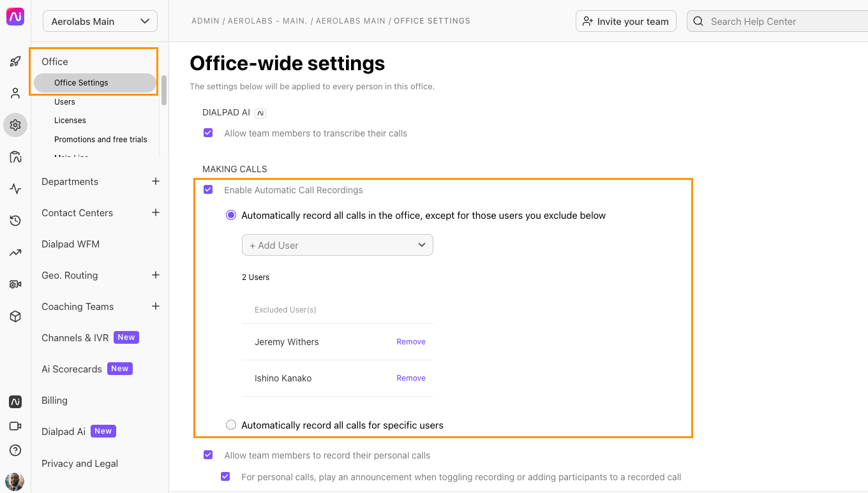Focus the Search Help Center field
The width and height of the screenshot is (868, 493).
click(777, 21)
